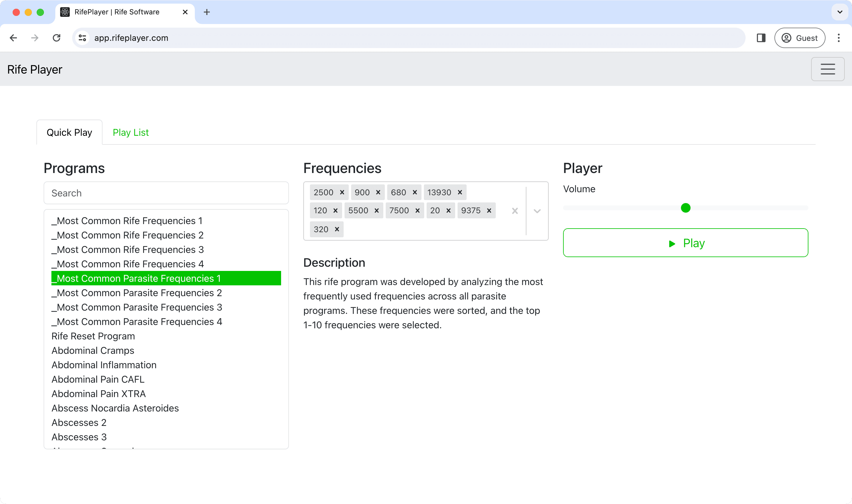Remove the 120 frequency tag
852x504 pixels.
point(336,211)
